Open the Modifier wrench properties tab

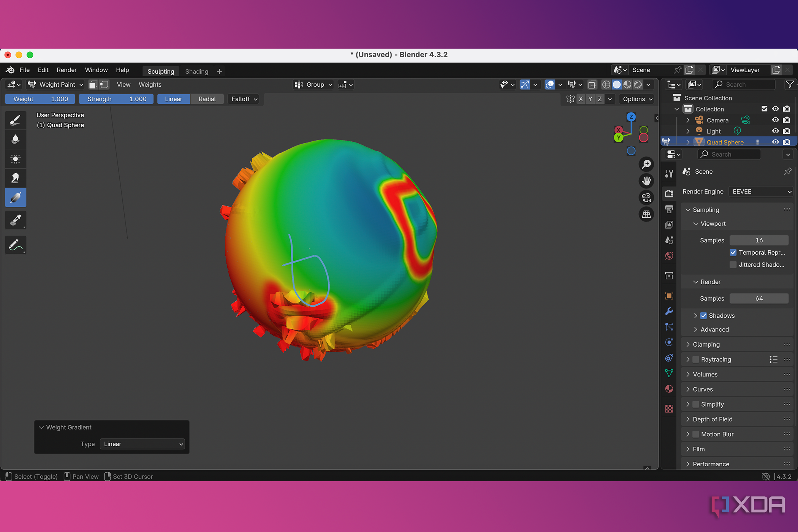(669, 311)
